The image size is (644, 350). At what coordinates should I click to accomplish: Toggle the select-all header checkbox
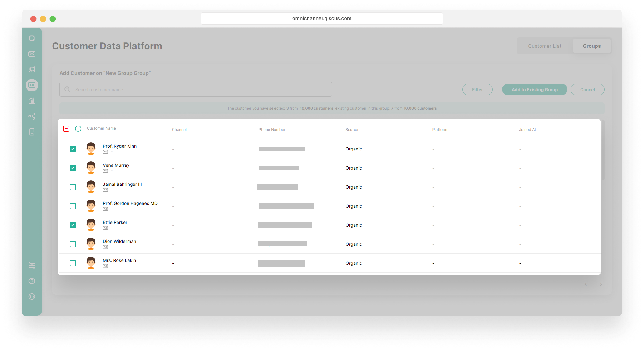66,129
